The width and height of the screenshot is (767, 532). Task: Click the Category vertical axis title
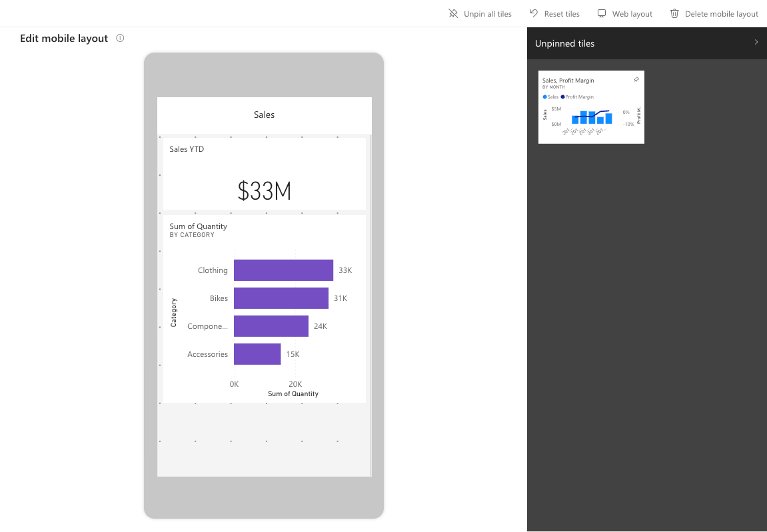(x=174, y=312)
